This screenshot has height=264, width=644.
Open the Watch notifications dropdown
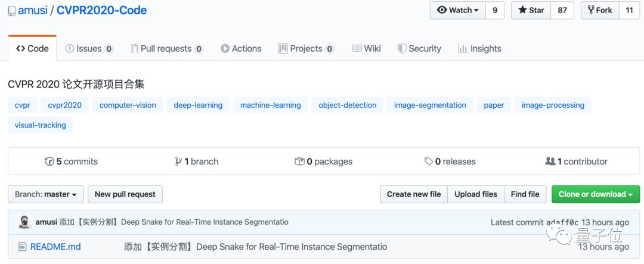458,10
